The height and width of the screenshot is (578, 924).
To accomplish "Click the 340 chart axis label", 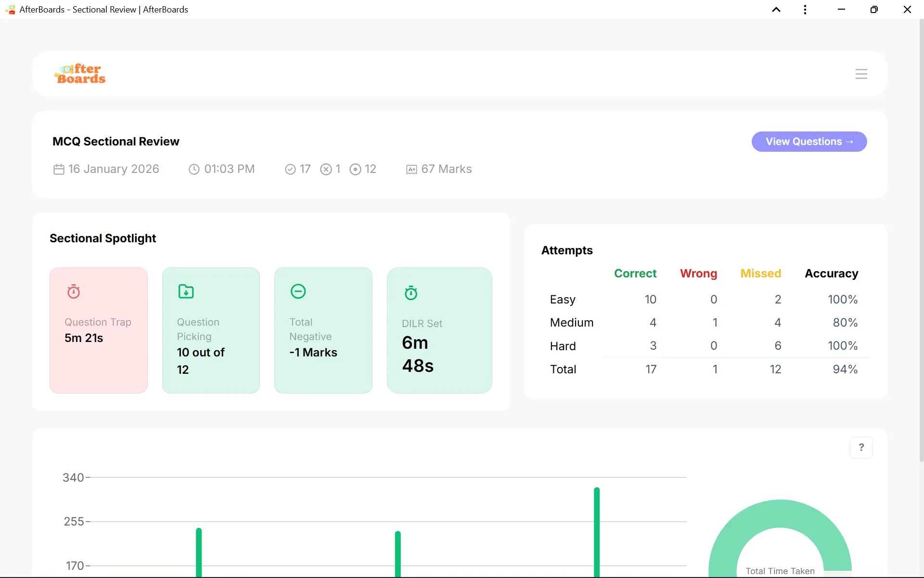I will (x=73, y=478).
